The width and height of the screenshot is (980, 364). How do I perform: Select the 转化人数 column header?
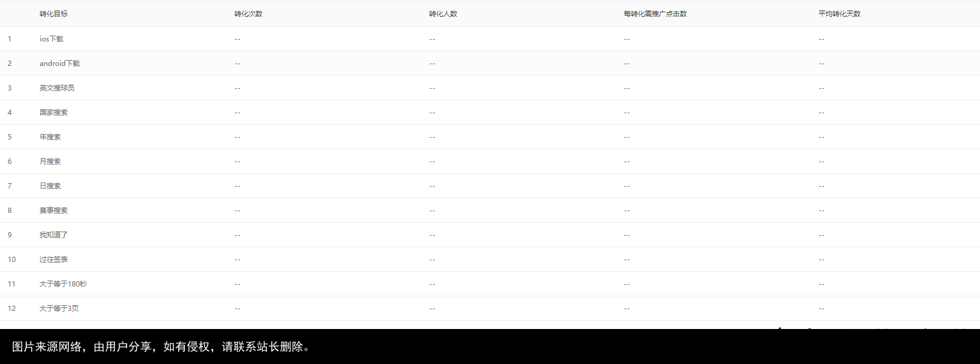pos(443,14)
